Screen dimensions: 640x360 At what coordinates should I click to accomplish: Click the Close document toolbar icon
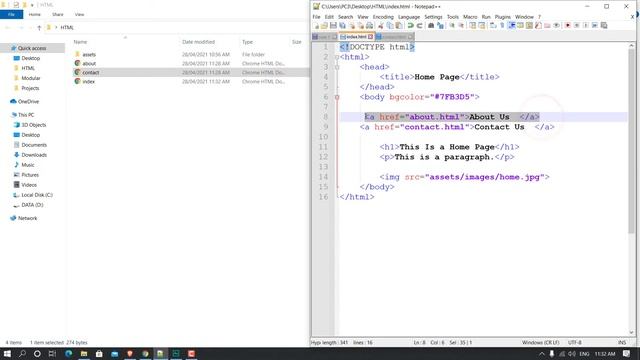click(x=351, y=25)
